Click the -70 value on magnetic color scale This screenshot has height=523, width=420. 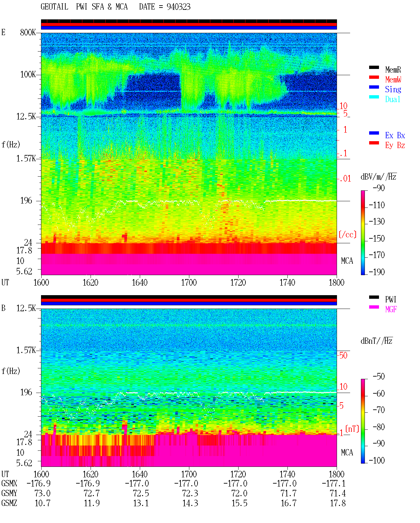click(379, 410)
